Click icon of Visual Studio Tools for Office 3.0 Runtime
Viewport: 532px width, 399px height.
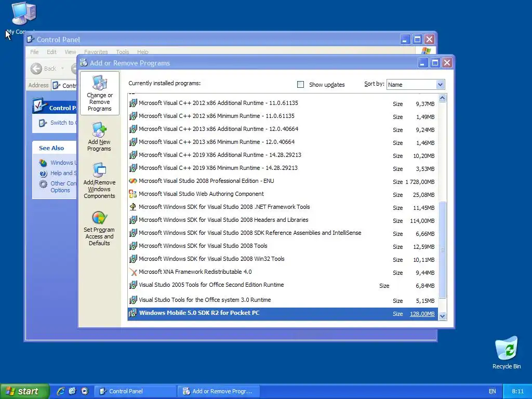coord(133,300)
